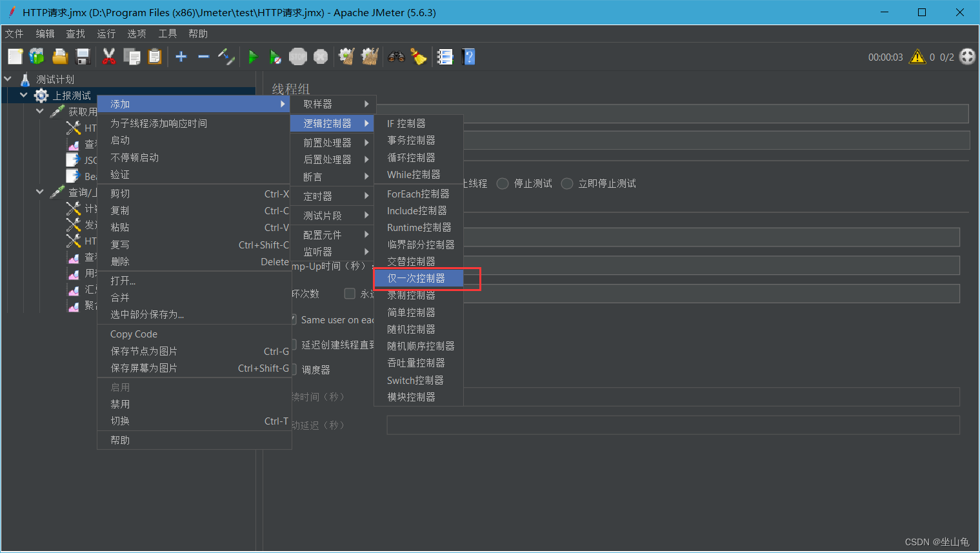Open the Function Helper list icon
Image resolution: width=980 pixels, height=553 pixels.
pos(445,57)
